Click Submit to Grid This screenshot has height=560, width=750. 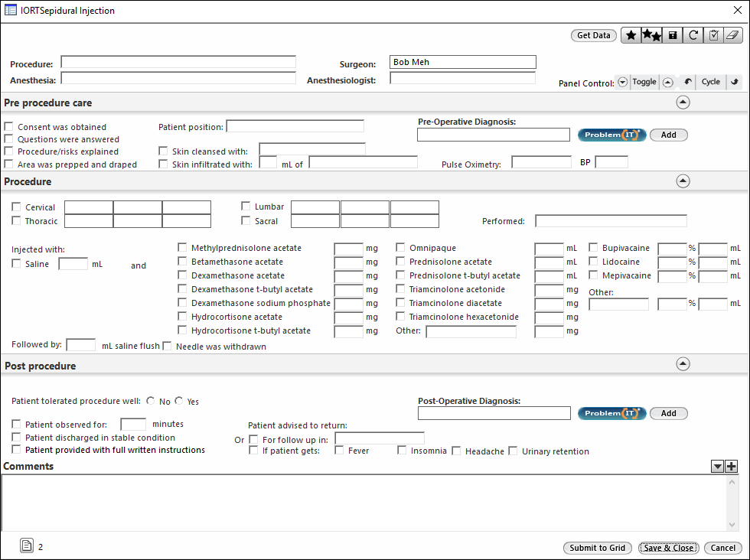[598, 548]
